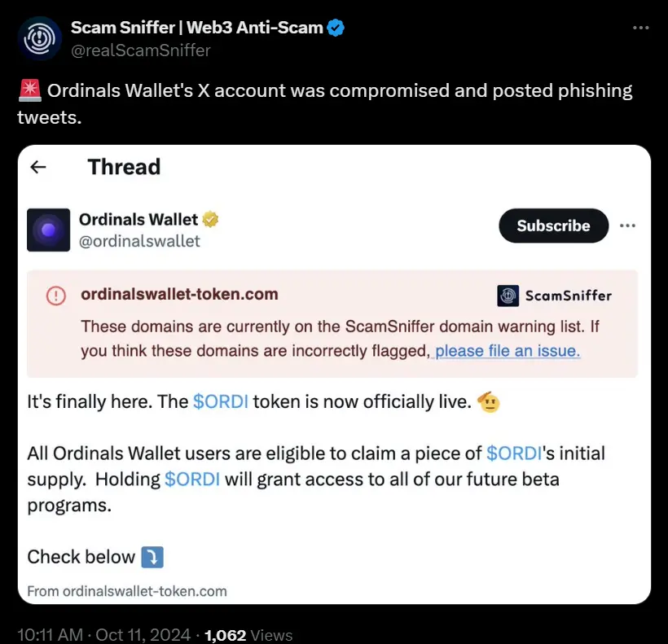Click the red warning exclamation icon
Viewport: 668px width, 644px height.
tap(55, 296)
